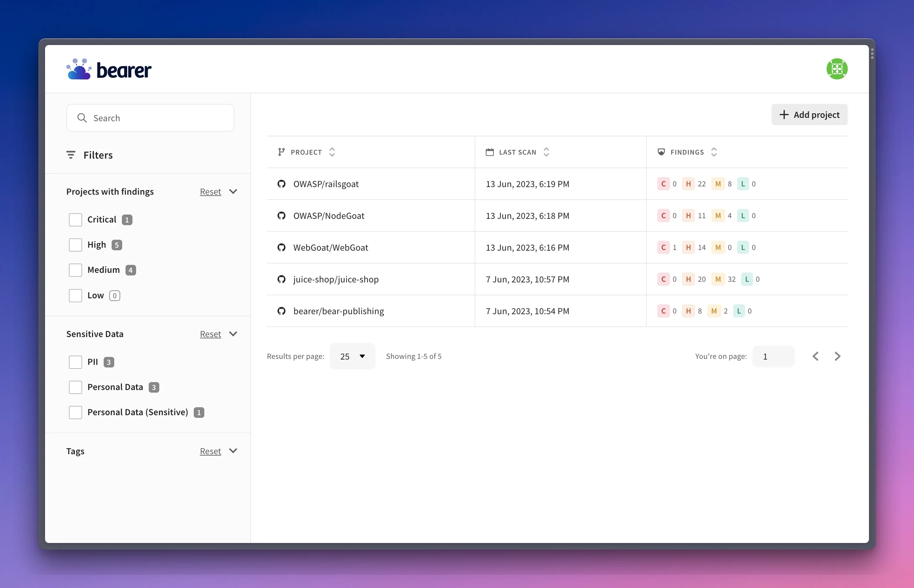Open the Results per page dropdown

352,356
